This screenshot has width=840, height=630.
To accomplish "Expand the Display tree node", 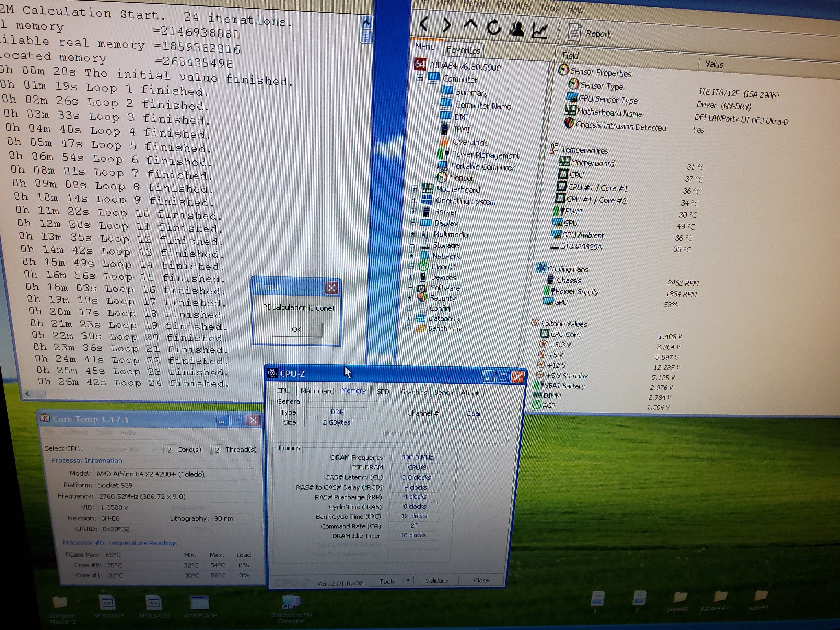I will (x=413, y=223).
